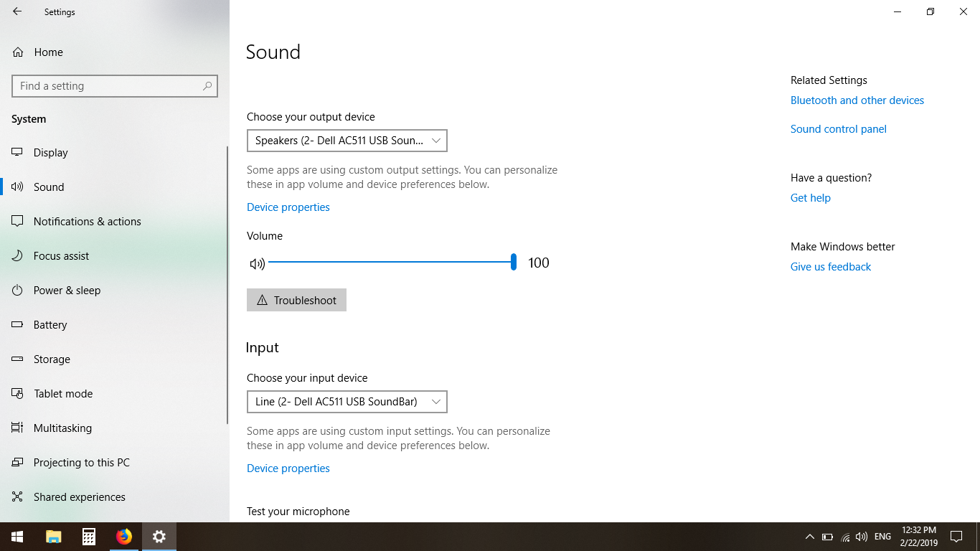Open File Explorer from taskbar
The height and width of the screenshot is (551, 980).
[x=54, y=537]
